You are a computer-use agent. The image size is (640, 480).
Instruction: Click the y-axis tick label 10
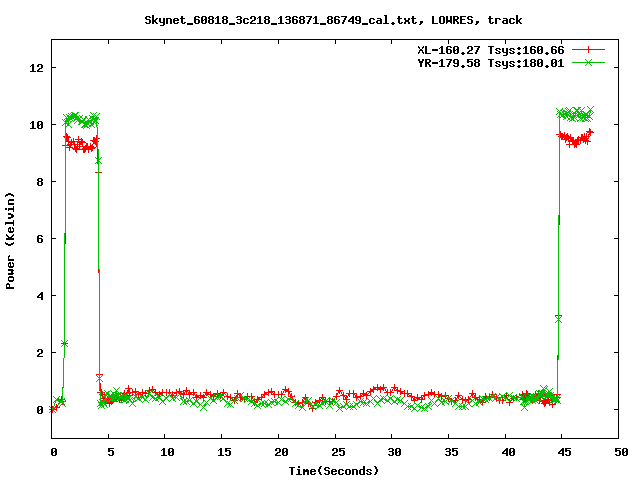point(36,125)
